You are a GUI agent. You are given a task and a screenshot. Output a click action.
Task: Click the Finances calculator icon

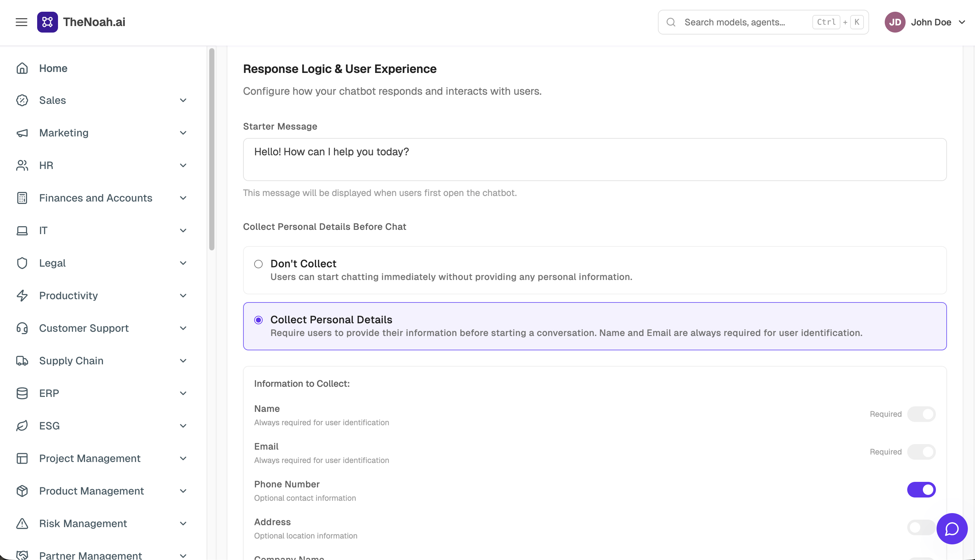(22, 198)
